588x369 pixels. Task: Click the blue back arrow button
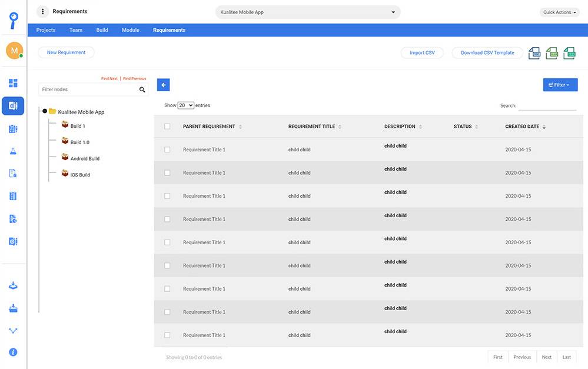coord(164,85)
